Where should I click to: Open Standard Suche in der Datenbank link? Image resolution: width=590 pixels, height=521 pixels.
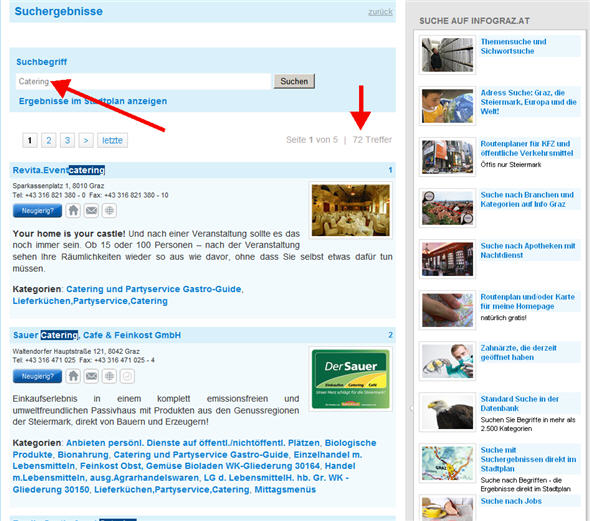click(x=519, y=404)
